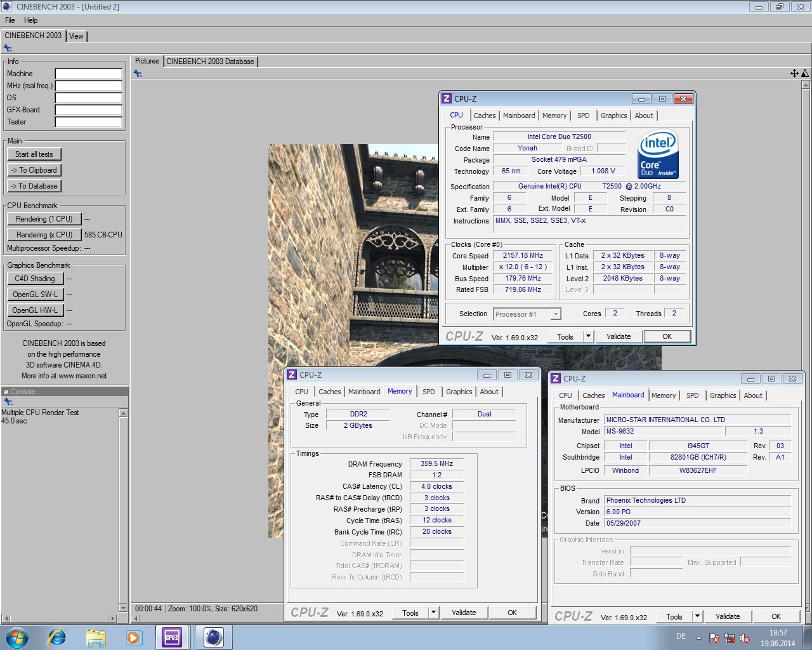The image size is (812, 650).
Task: Expand Tools dropdown arrow in Memory CPU-Z window
Action: point(433,613)
